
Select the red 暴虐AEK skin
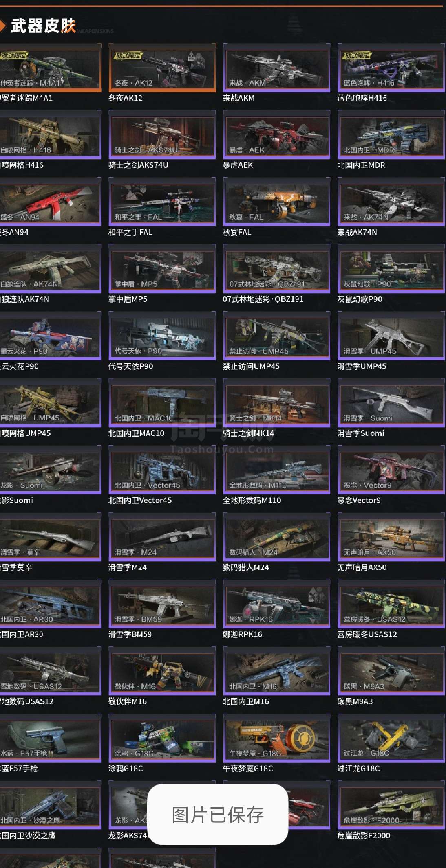276,135
